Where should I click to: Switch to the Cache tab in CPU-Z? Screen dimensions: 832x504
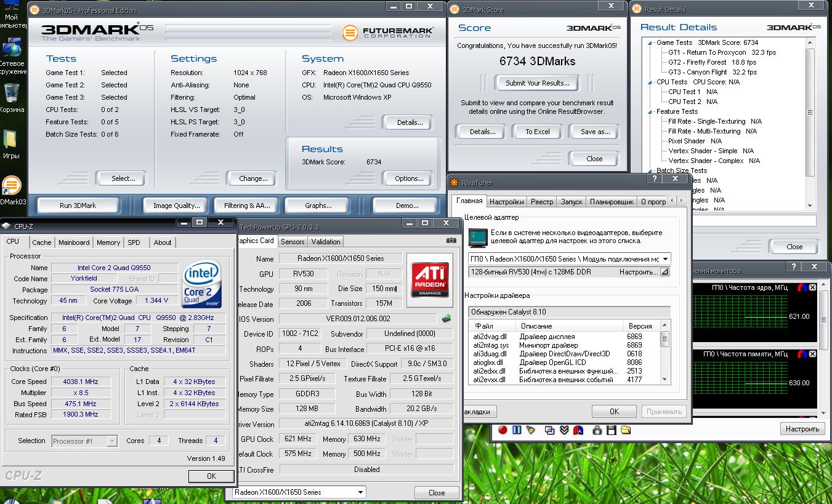(42, 242)
